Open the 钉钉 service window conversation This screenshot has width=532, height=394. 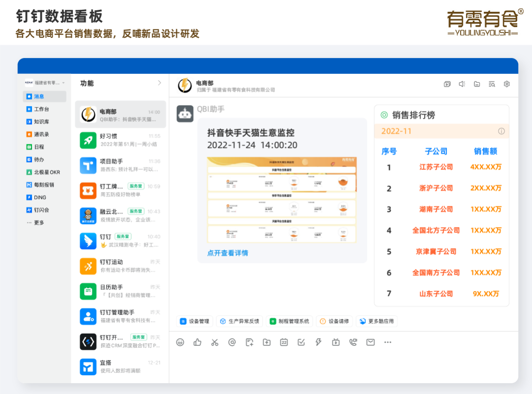coord(121,240)
